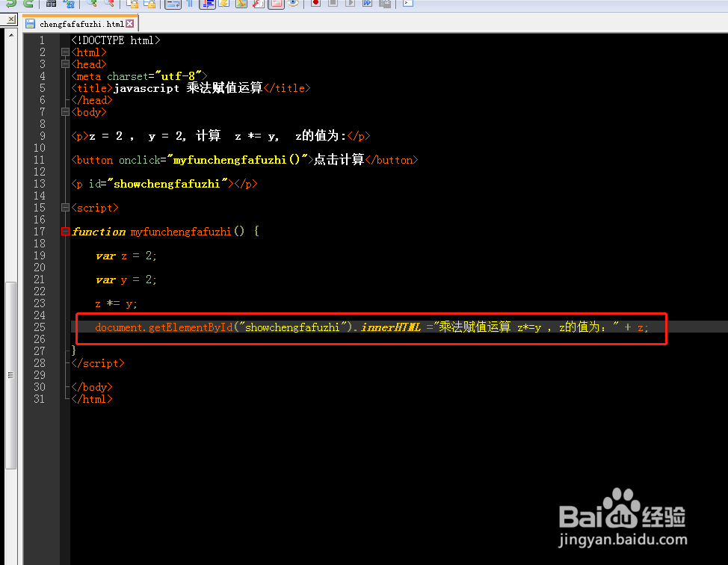This screenshot has height=565, width=728.
Task: Click the Run command toolbar icon
Action: click(x=407, y=3)
